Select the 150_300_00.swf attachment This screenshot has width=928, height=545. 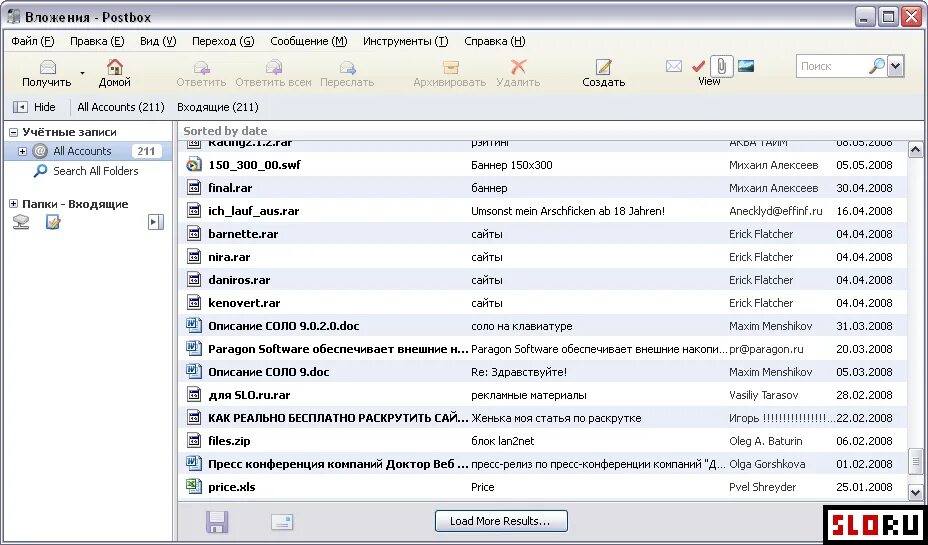pos(542,165)
